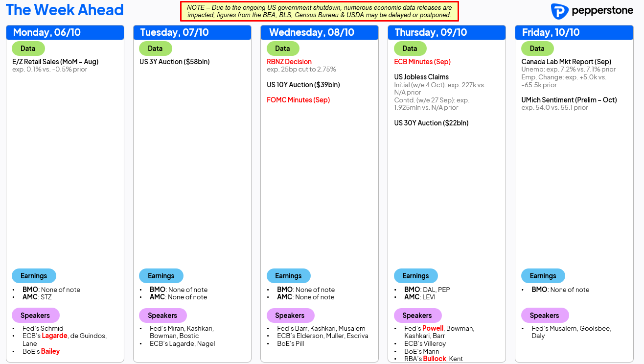The image size is (644, 364).
Task: Click "BoE's Bailey" under Monday speakers
Action: tap(41, 351)
